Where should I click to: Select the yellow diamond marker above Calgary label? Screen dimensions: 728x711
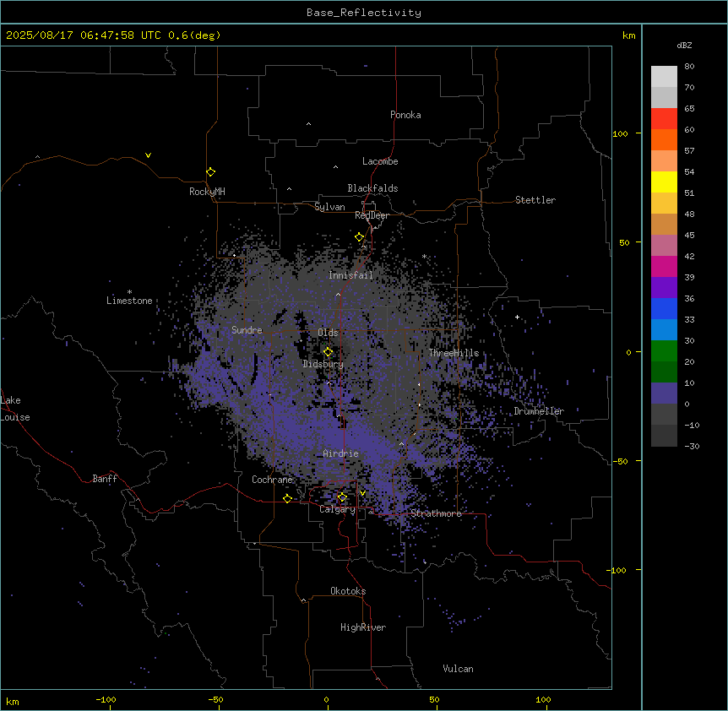click(x=342, y=497)
